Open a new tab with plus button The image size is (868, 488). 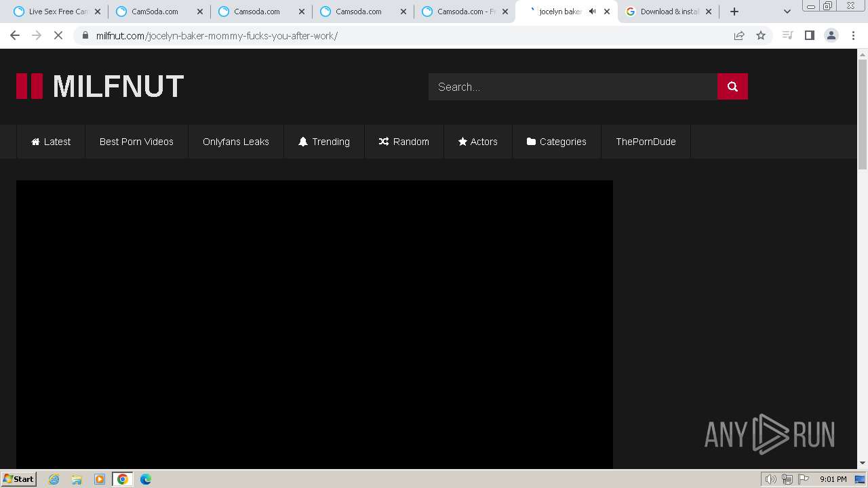click(734, 12)
